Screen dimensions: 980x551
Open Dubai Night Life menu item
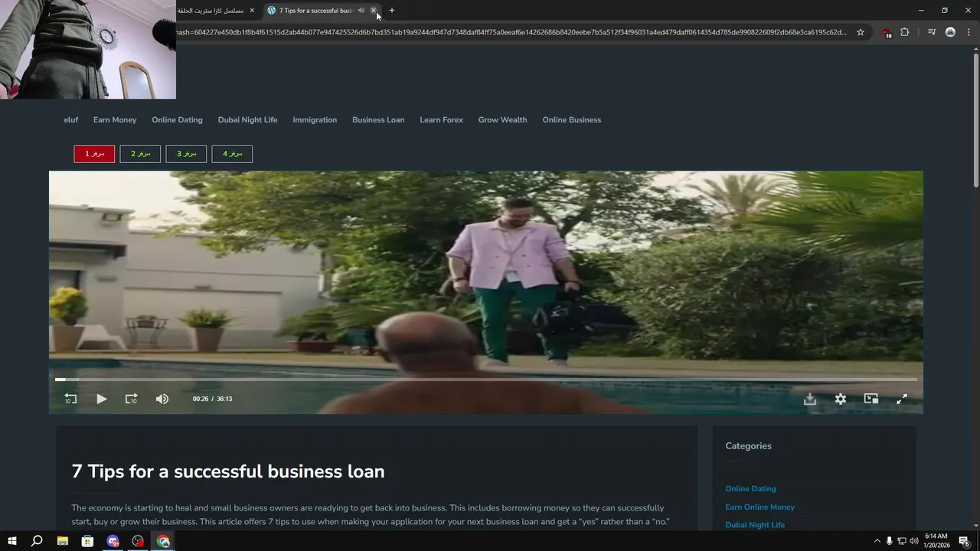tap(247, 120)
